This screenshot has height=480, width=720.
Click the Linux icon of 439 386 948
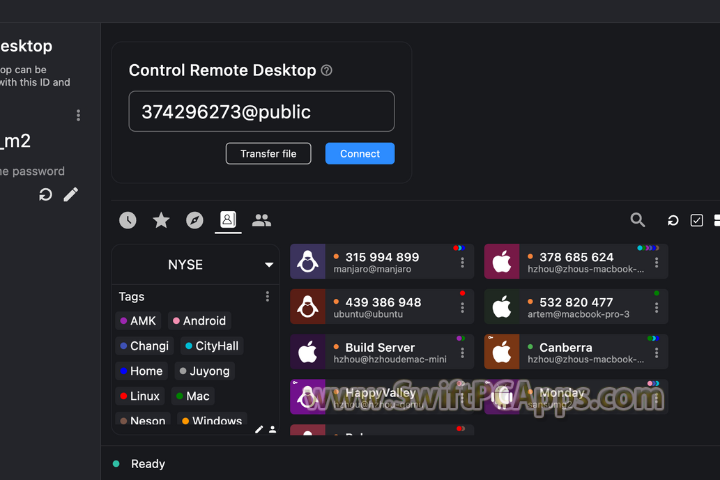(308, 307)
